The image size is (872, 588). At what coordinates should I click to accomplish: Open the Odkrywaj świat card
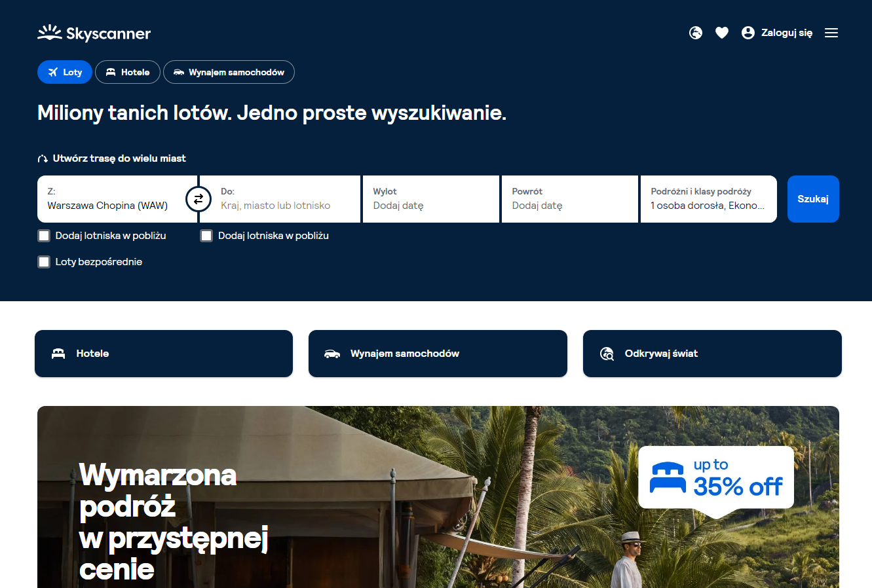tap(712, 354)
